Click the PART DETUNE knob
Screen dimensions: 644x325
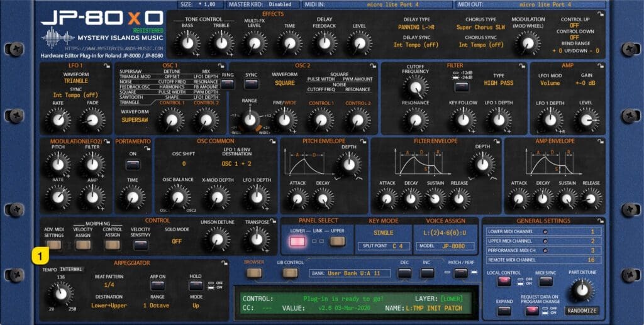[582, 290]
